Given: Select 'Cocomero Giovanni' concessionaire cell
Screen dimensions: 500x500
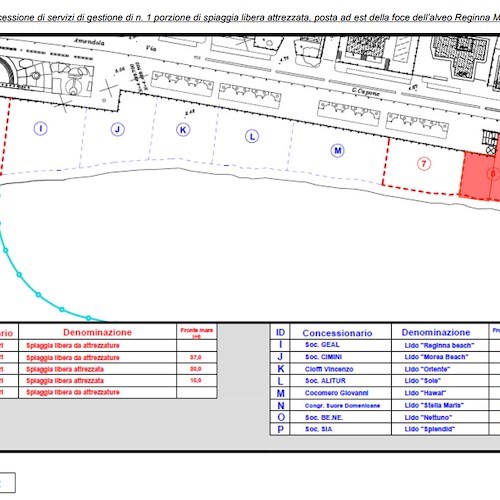Looking at the screenshot, I should 337,393.
